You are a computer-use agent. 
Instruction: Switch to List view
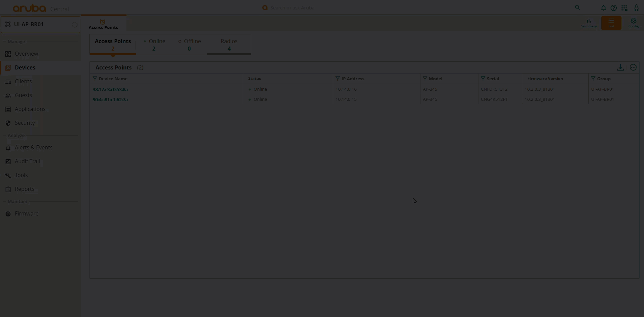[x=611, y=23]
